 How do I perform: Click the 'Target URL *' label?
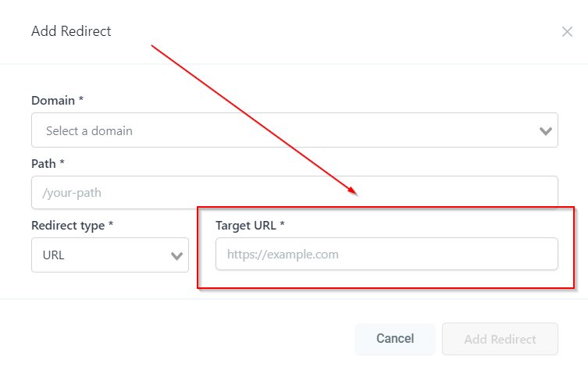(x=250, y=226)
